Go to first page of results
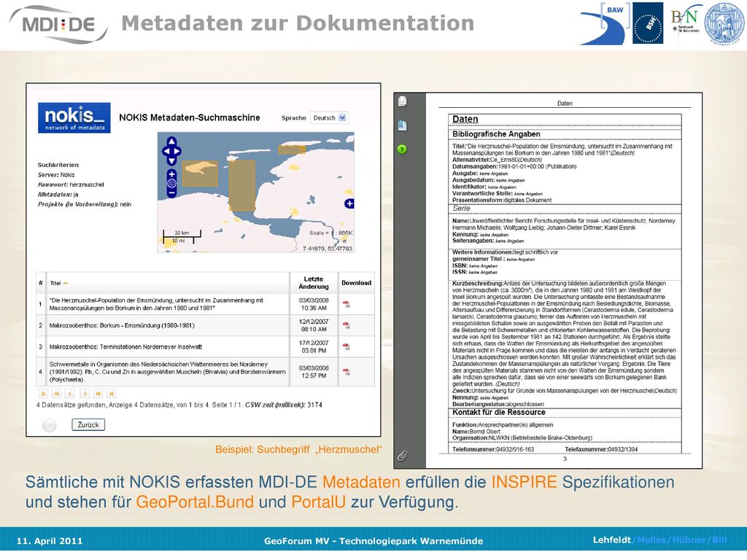 43,393
